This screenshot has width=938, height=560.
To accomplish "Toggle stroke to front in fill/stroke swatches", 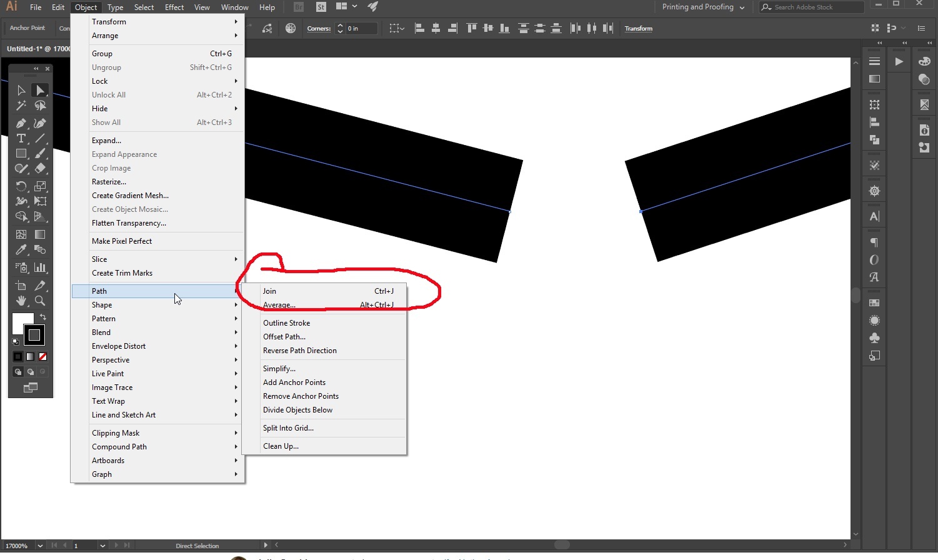I will click(34, 336).
